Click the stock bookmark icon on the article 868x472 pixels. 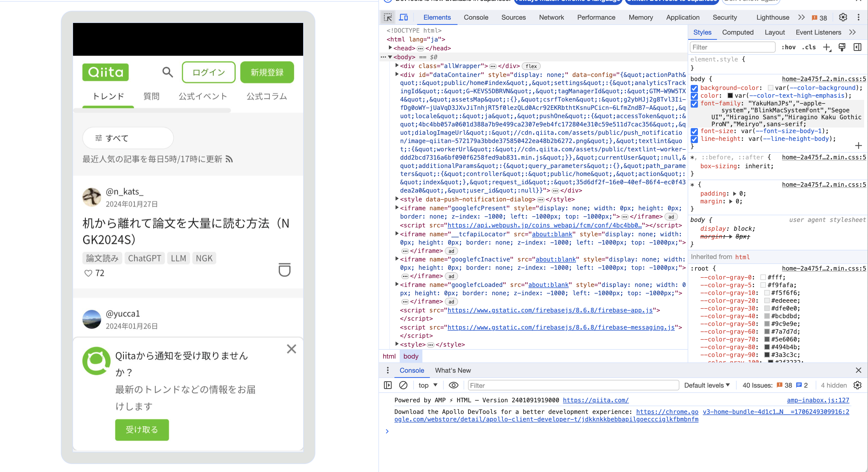[284, 270]
